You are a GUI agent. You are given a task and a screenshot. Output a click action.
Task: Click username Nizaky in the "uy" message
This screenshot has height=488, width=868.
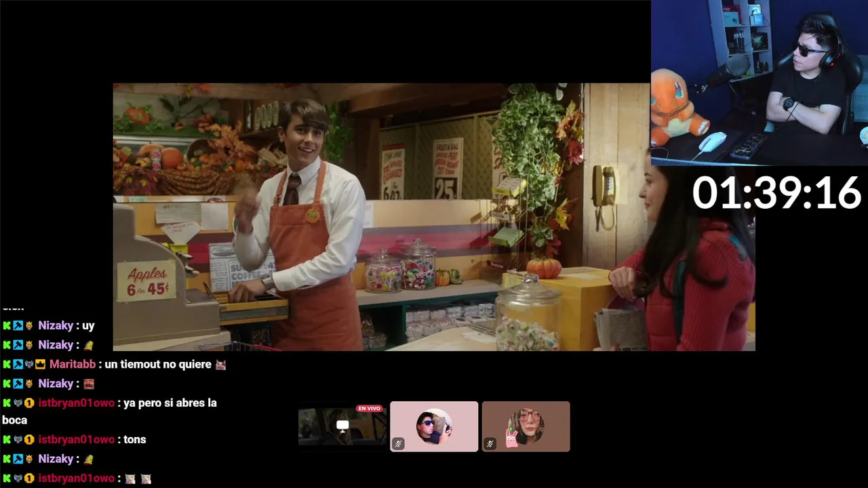click(56, 326)
